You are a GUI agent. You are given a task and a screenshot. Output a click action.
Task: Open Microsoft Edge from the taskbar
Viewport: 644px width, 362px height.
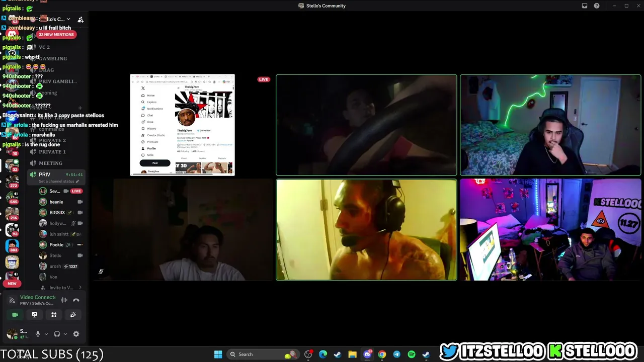point(323,354)
